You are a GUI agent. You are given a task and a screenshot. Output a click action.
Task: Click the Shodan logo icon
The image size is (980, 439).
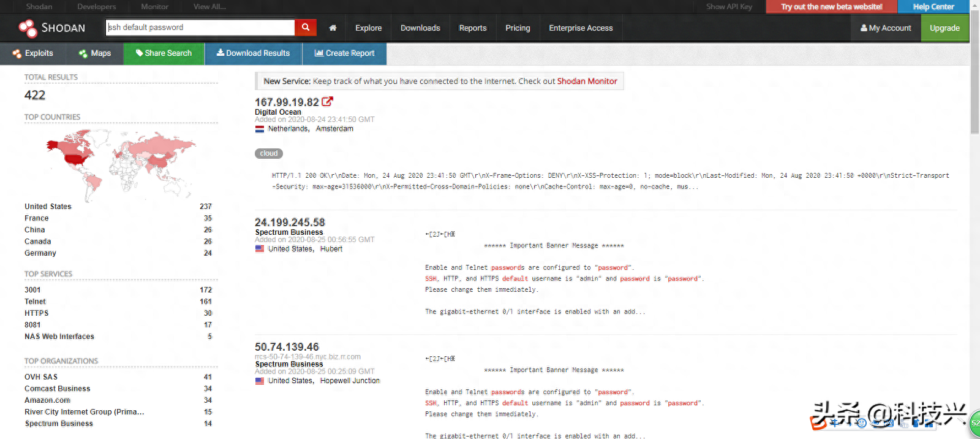click(x=28, y=28)
